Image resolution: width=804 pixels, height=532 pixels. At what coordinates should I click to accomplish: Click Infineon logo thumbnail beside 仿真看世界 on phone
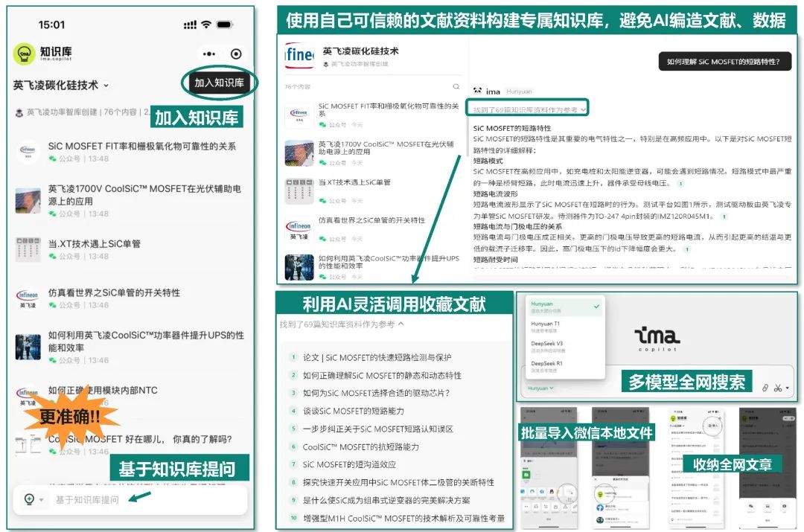28,299
